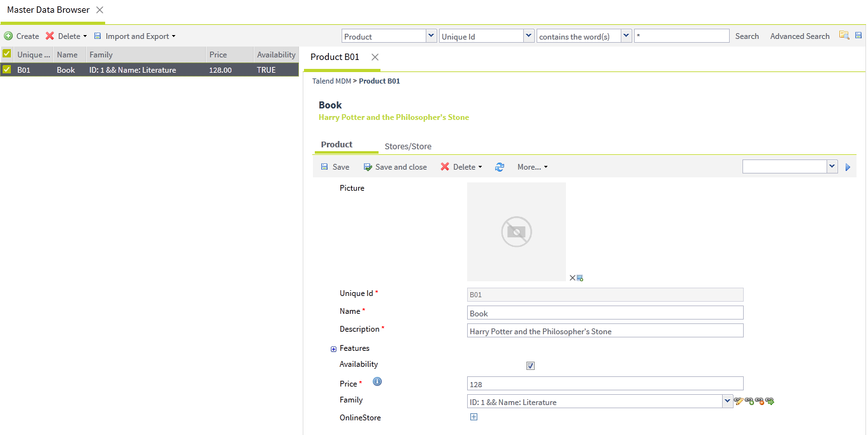Image resolution: width=868 pixels, height=435 pixels.
Task: Click the edit-link pencil icon beside Family
Action: (739, 401)
